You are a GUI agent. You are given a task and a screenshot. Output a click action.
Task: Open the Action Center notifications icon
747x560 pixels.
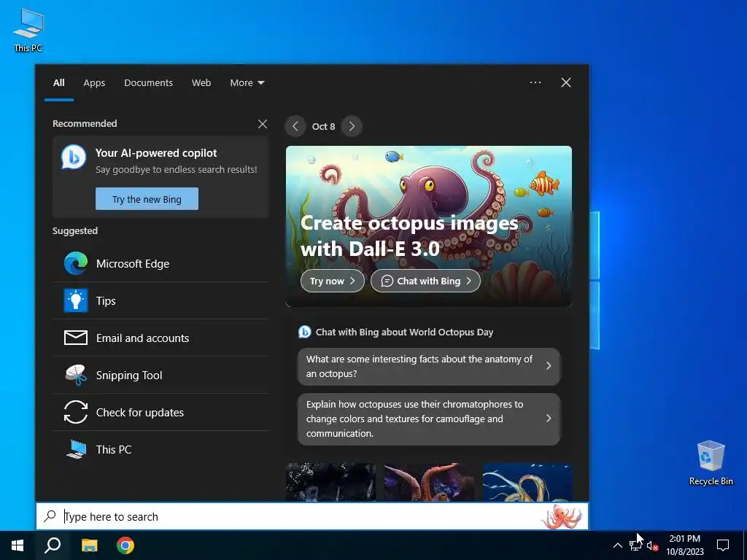coord(723,545)
